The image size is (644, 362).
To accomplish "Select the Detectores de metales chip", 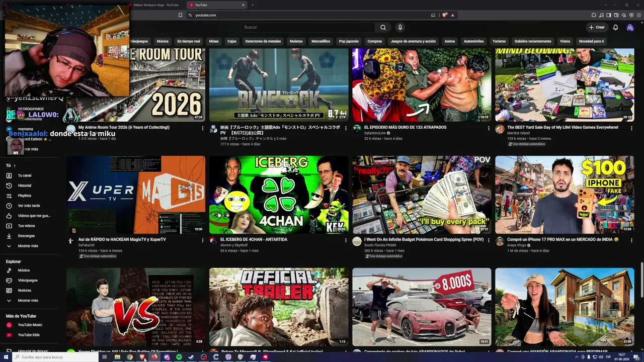I will [263, 41].
